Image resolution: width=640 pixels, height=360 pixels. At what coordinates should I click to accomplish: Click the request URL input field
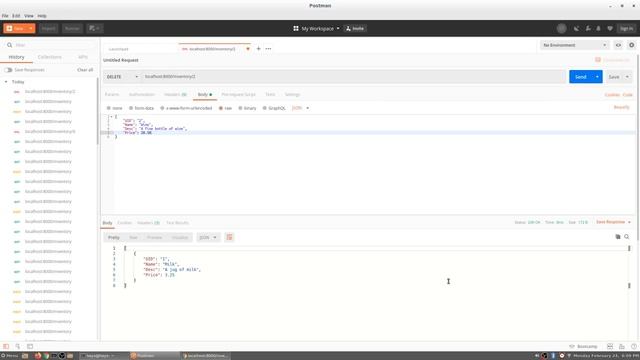(353, 77)
